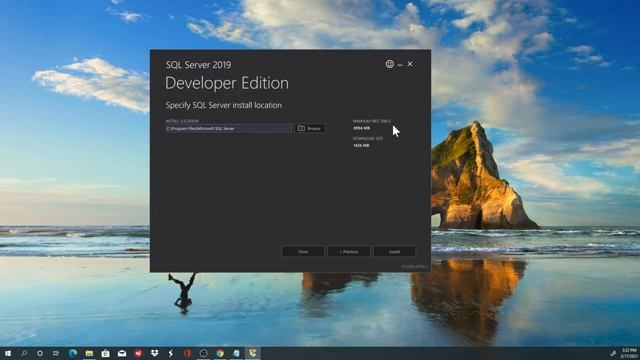Screen dimensions: 640x360
Task: Click the minimum free space MB value
Action: 361,128
